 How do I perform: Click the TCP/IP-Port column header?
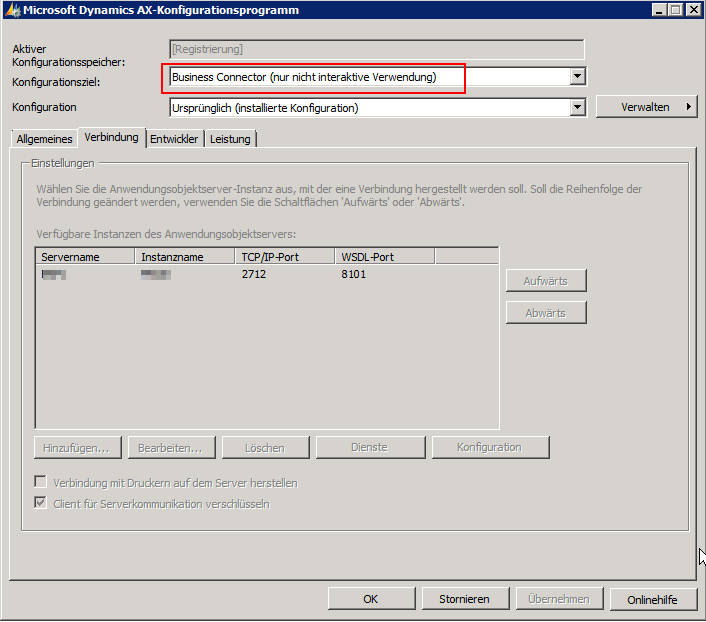(x=285, y=257)
